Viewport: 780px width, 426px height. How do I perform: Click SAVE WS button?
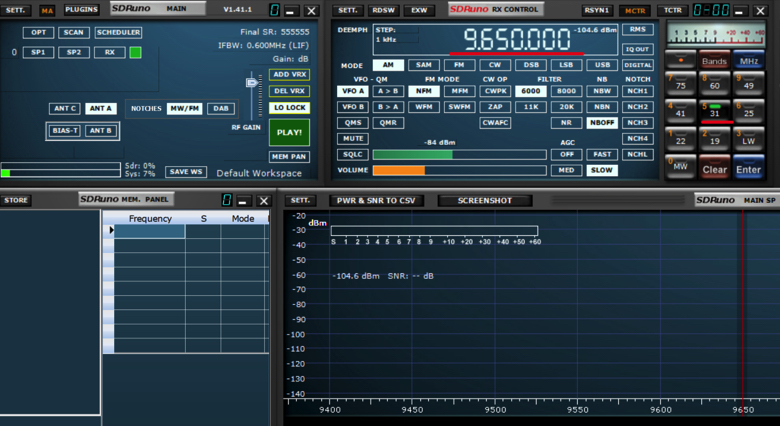[186, 172]
